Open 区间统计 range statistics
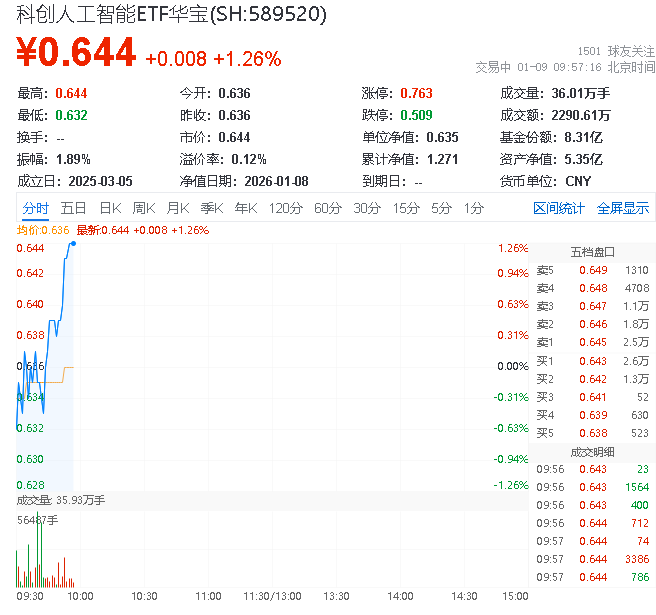The width and height of the screenshot is (656, 615). [559, 208]
